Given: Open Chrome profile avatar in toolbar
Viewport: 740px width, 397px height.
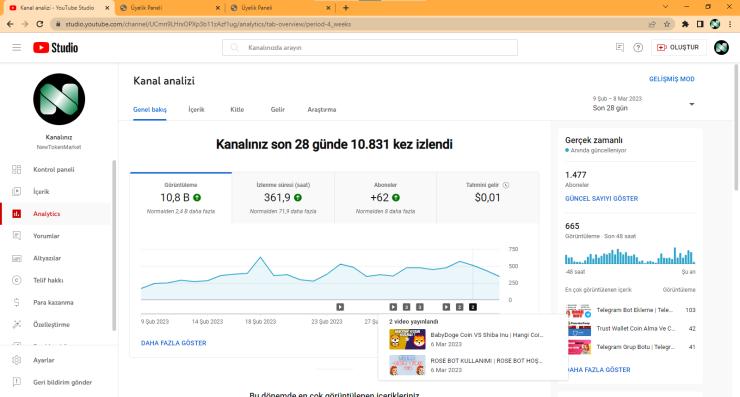Looking at the screenshot, I should 715,24.
